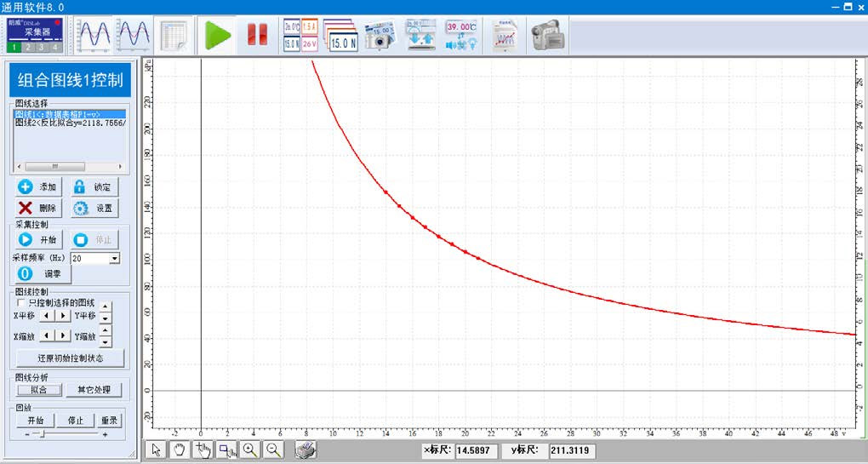Select 图线2 反比拟合 in curve list
Viewport: 868px width, 464px height.
pos(70,123)
